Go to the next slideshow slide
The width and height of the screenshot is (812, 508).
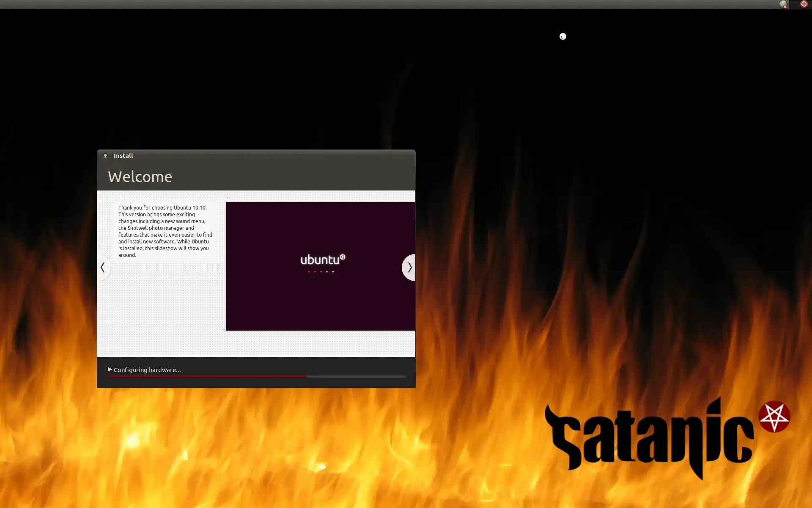click(409, 267)
